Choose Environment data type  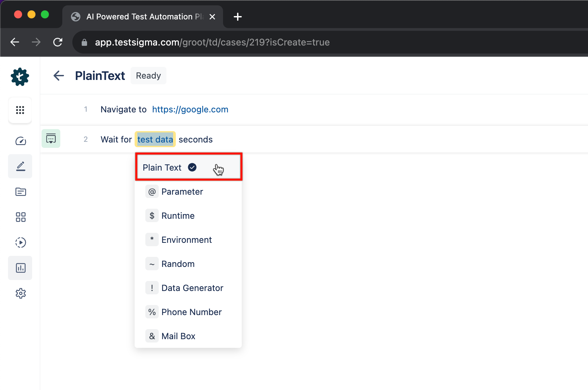point(188,240)
